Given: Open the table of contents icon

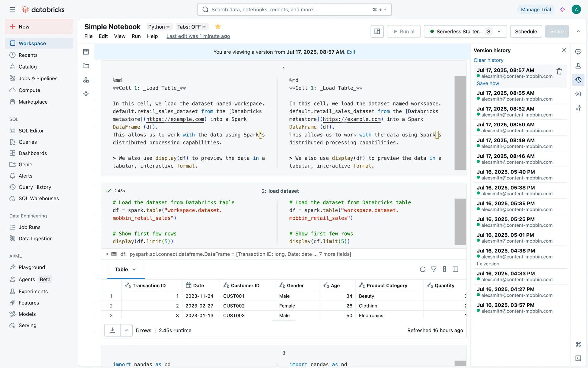Looking at the screenshot, I should click(x=86, y=52).
